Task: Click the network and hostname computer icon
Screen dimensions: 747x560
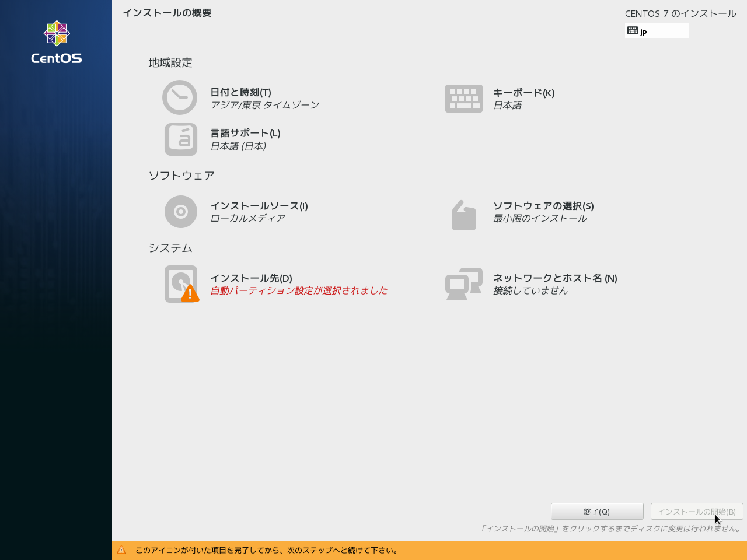Action: (463, 284)
